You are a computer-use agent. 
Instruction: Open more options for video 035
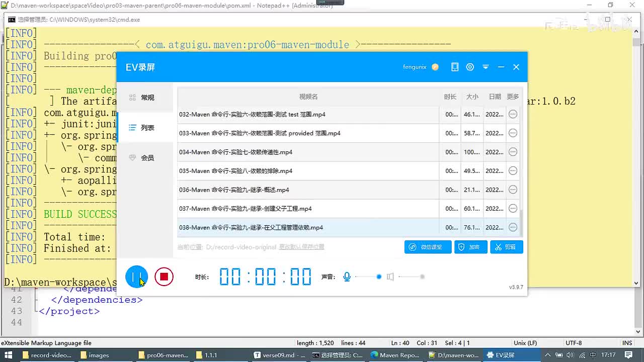[x=513, y=171]
